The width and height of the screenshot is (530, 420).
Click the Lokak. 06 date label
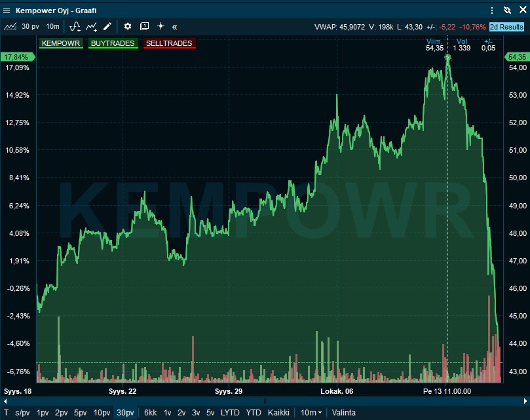(x=337, y=391)
